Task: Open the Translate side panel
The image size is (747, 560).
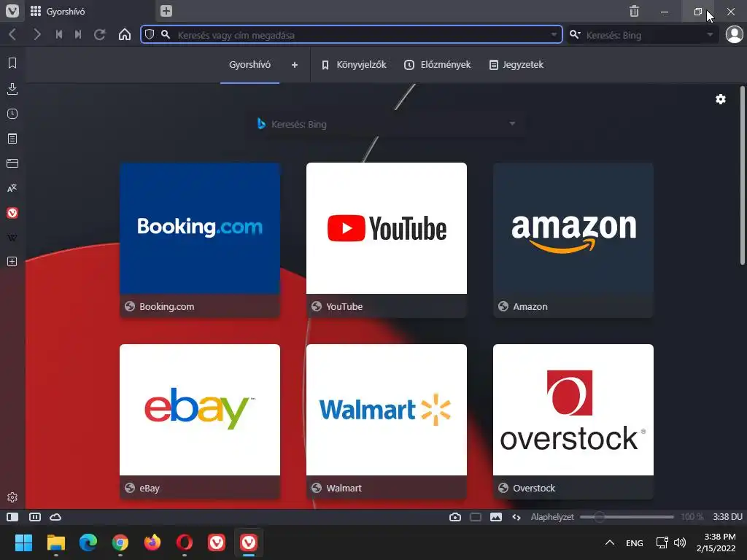Action: pyautogui.click(x=12, y=188)
